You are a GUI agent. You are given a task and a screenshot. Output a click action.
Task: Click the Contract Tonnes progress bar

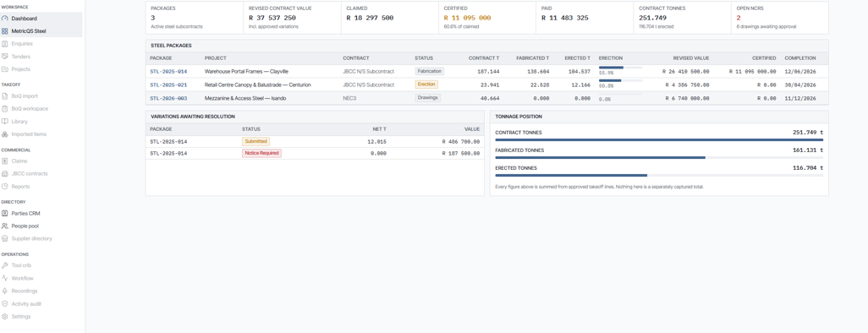tap(659, 140)
